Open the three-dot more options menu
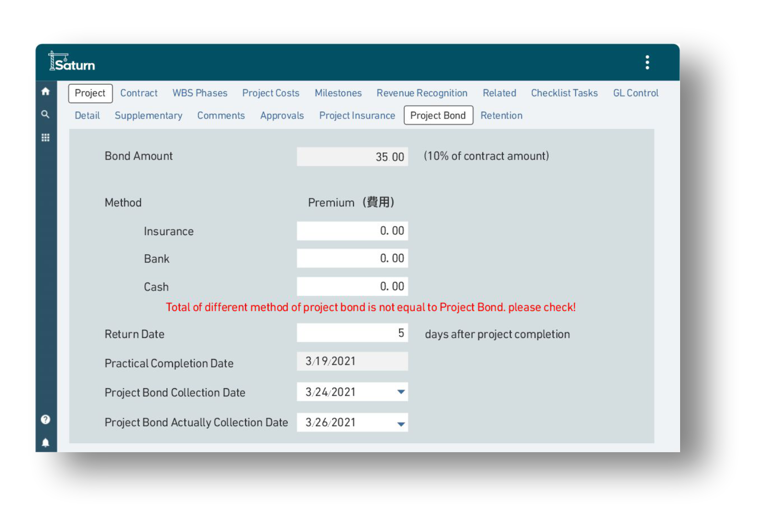The height and width of the screenshot is (532, 768). click(647, 63)
